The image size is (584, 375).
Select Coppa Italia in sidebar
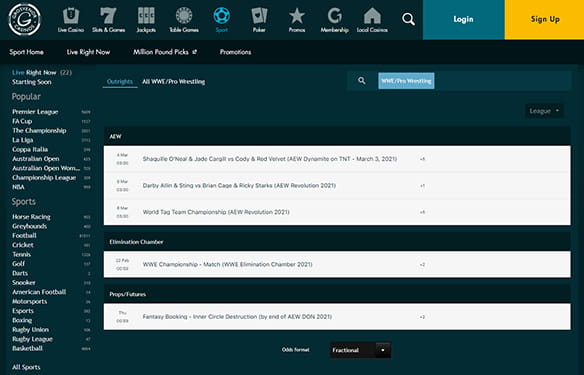(x=30, y=149)
